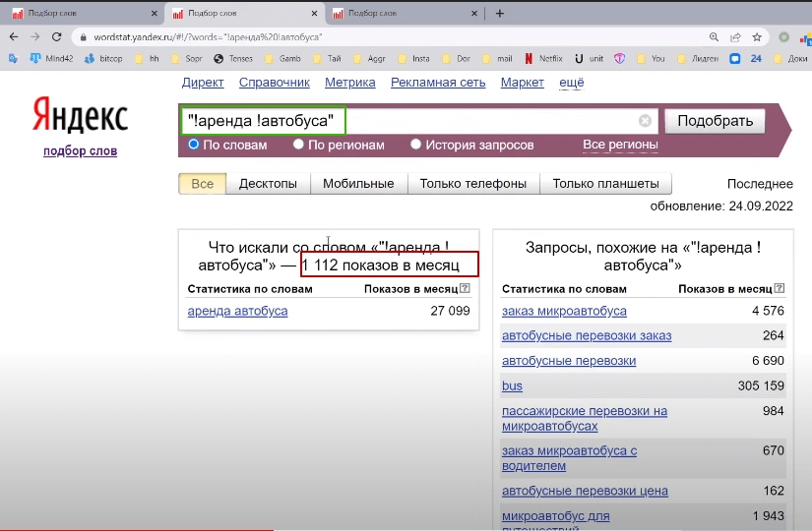Click the Яндекс logo
Image resolution: width=812 pixels, height=531 pixels.
pyautogui.click(x=80, y=115)
